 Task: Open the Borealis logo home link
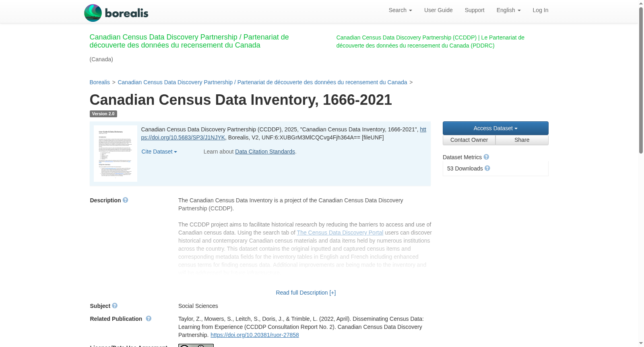116,13
